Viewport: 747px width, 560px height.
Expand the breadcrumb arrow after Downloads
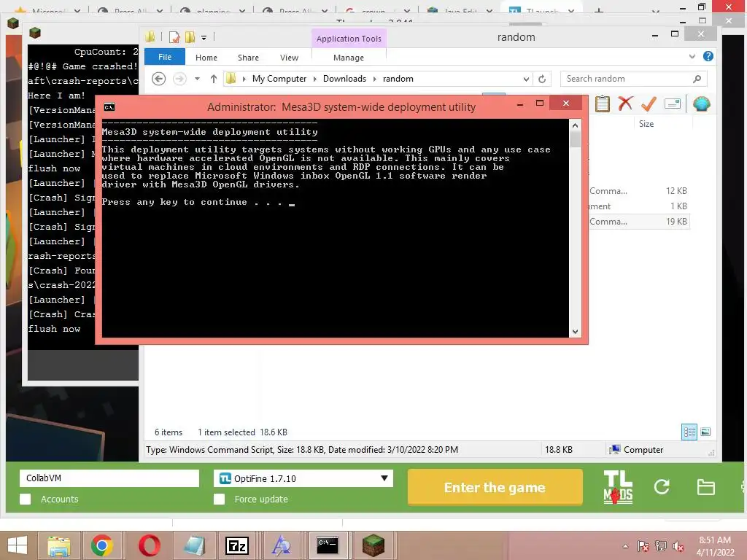point(374,79)
